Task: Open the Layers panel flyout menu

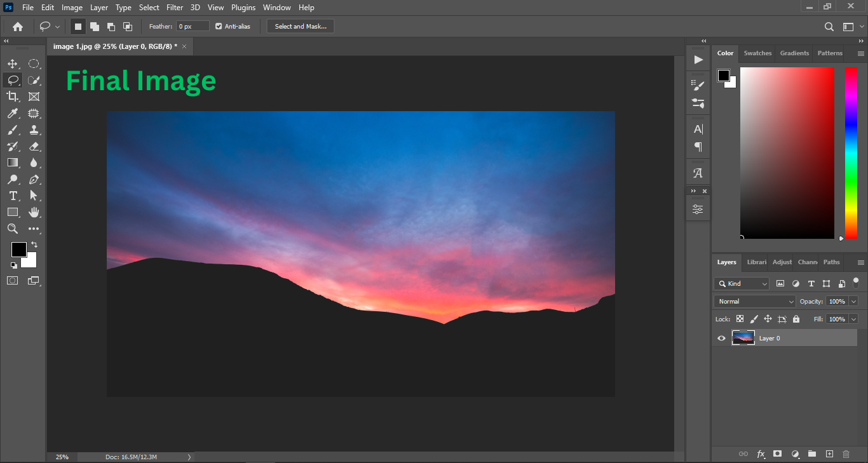Action: 861,262
